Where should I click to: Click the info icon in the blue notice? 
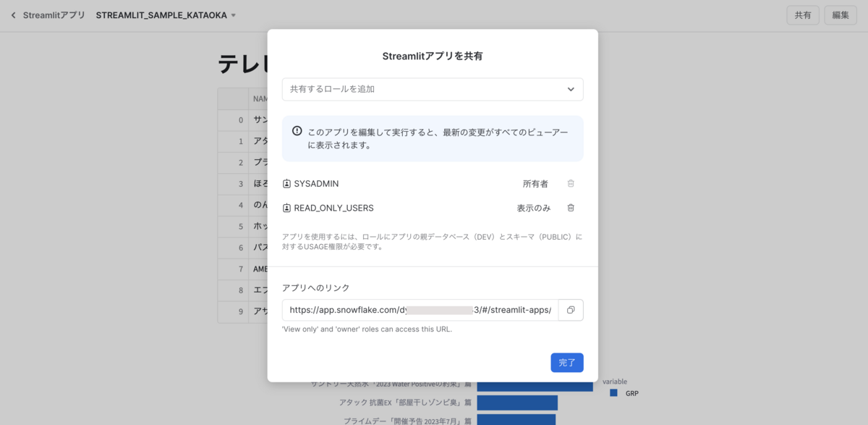click(x=297, y=130)
